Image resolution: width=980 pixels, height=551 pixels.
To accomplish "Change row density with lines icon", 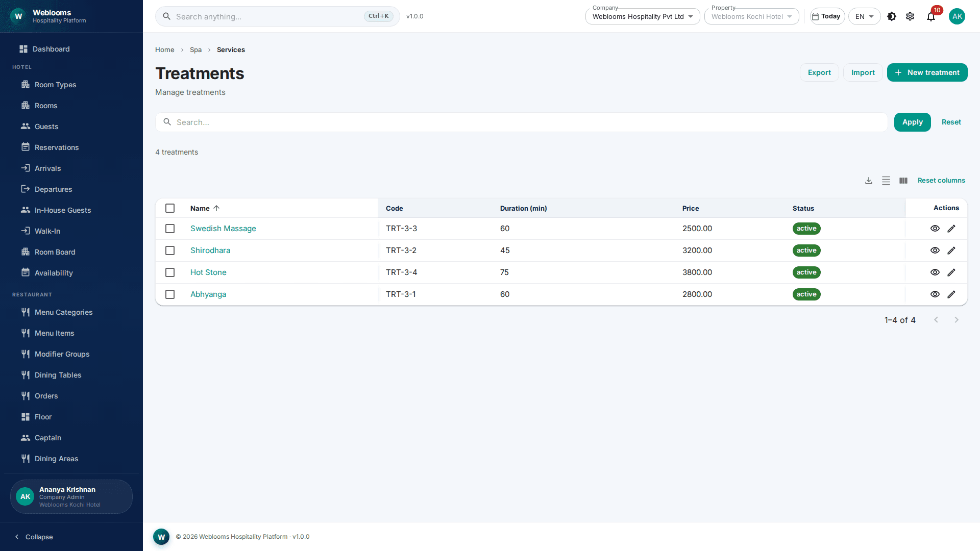I will (886, 181).
